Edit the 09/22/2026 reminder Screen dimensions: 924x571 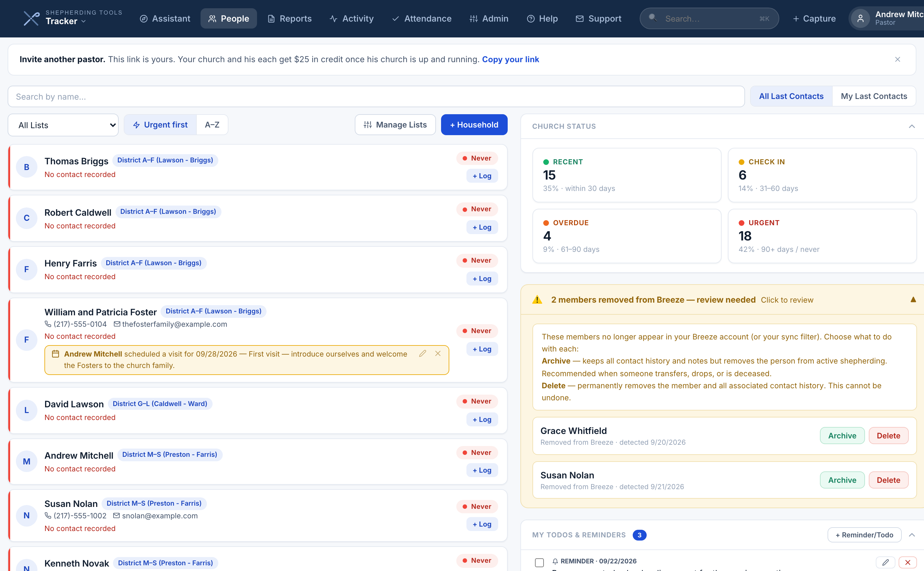[885, 562]
